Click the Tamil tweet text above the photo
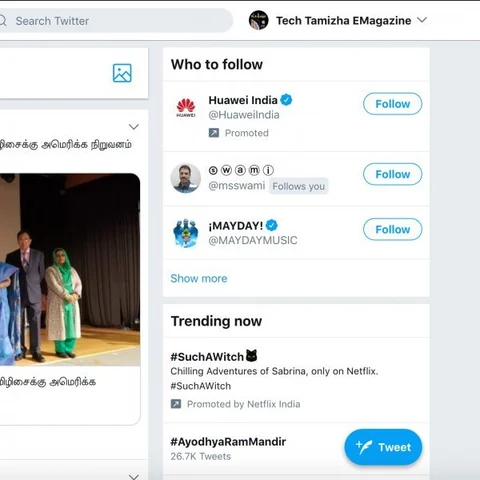Screen dimensions: 480x480 point(66,145)
